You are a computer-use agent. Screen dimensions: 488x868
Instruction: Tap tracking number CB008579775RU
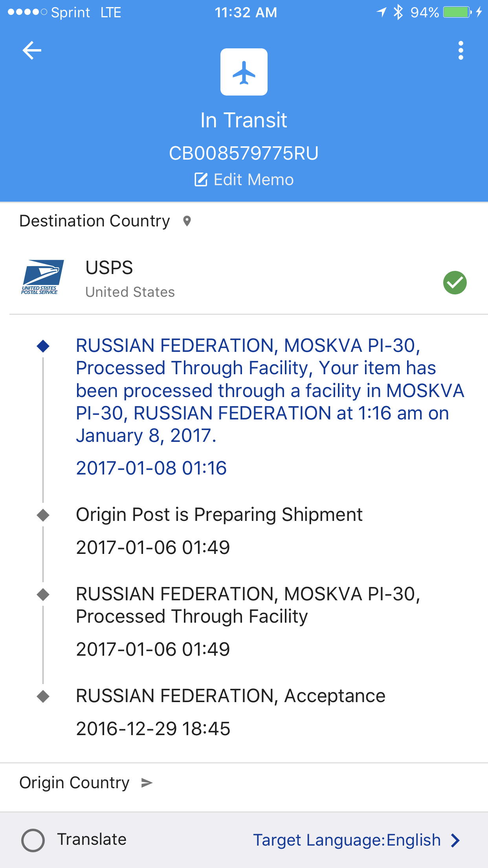(244, 153)
